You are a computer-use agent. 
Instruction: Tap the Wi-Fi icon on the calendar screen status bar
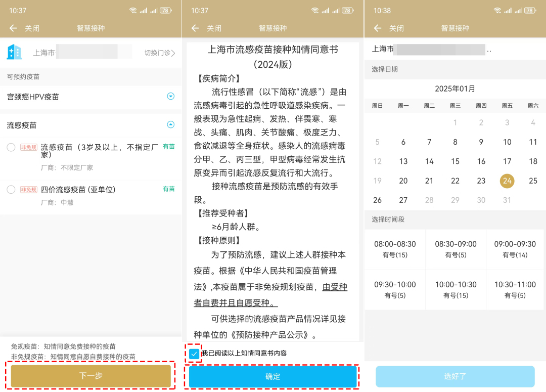(x=497, y=10)
